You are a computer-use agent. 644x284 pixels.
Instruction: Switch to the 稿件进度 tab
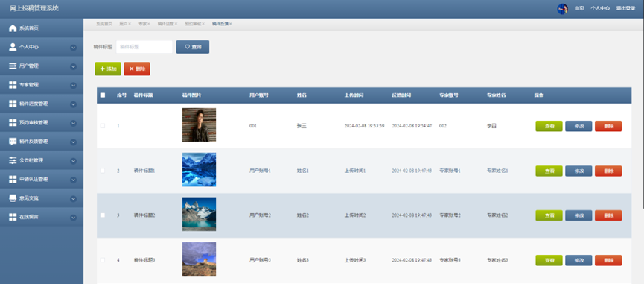click(x=165, y=24)
